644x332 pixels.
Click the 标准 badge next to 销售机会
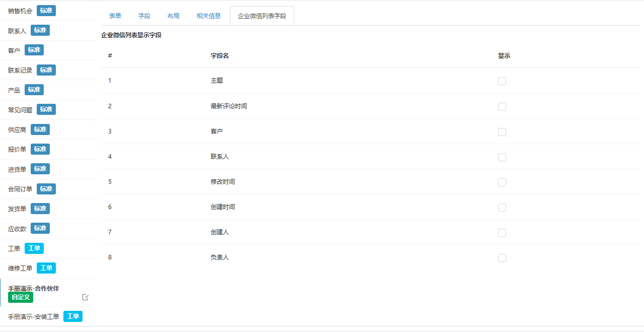[46, 11]
